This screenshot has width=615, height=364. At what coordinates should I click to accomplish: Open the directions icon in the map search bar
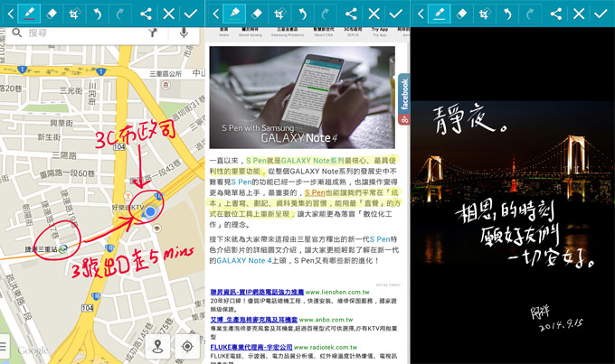(x=153, y=33)
